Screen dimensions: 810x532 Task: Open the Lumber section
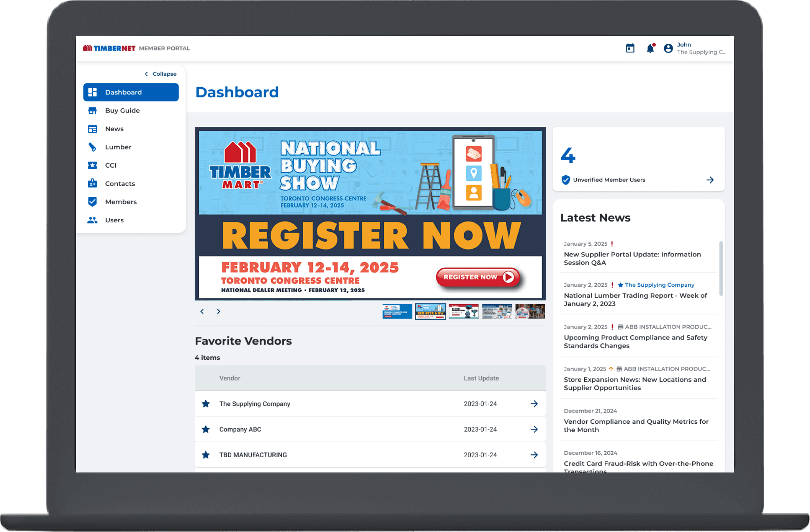point(118,147)
